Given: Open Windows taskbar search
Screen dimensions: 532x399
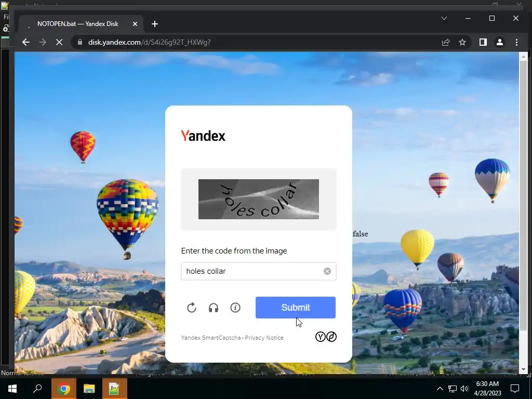Looking at the screenshot, I should point(37,389).
